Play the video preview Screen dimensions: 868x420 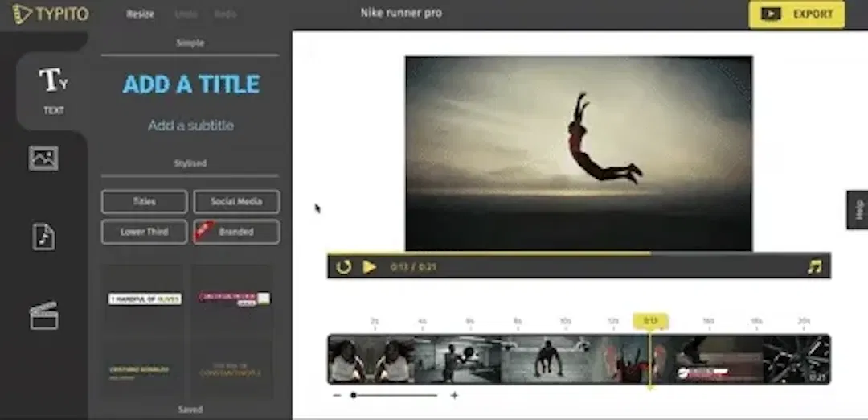coord(369,266)
